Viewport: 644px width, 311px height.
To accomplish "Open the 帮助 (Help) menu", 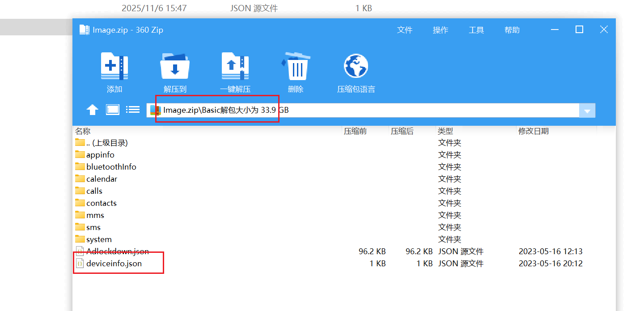I will point(512,30).
